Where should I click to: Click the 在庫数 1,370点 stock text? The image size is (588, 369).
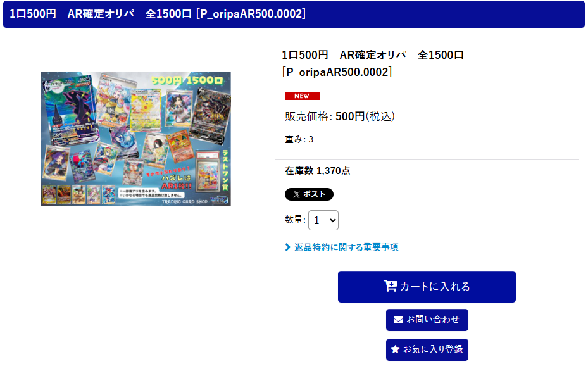317,171
